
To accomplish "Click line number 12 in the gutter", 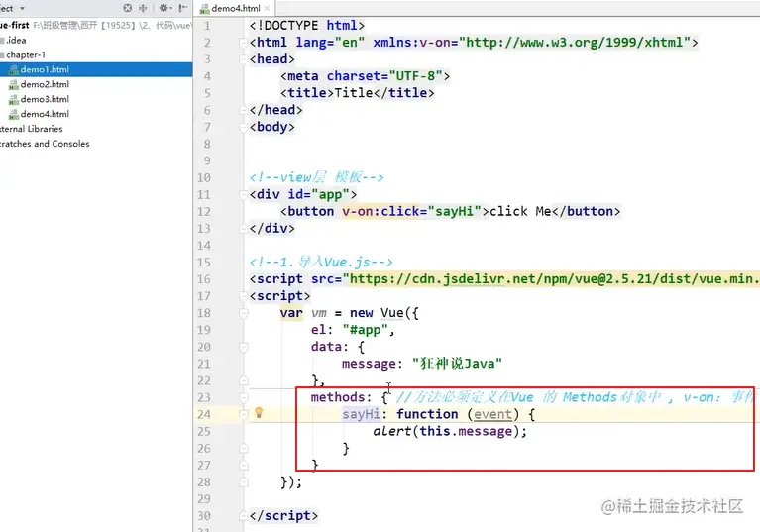I will pyautogui.click(x=204, y=212).
